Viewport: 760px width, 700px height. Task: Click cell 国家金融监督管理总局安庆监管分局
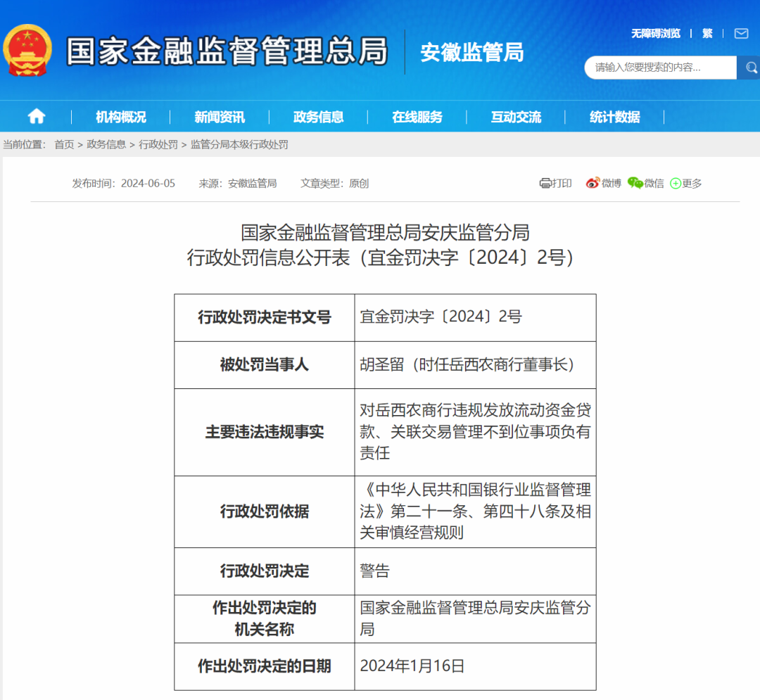click(476, 618)
